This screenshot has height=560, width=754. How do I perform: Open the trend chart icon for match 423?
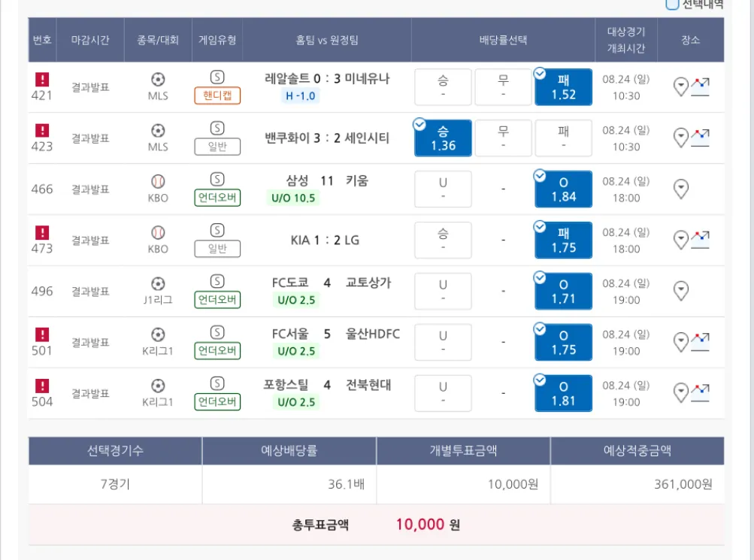(x=701, y=137)
